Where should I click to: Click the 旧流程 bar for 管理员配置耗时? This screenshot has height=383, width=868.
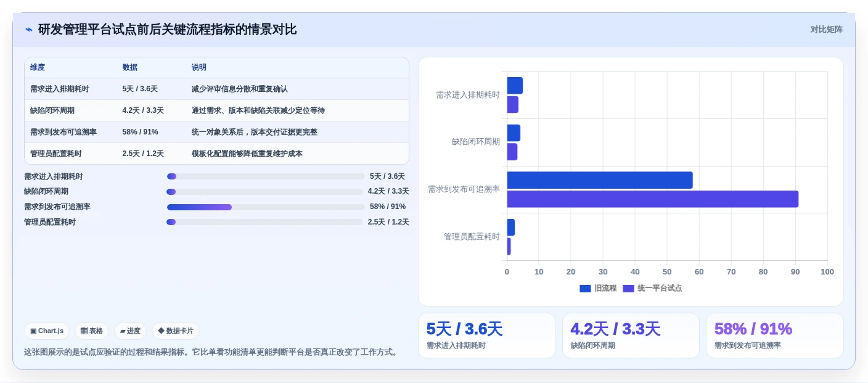click(x=511, y=228)
